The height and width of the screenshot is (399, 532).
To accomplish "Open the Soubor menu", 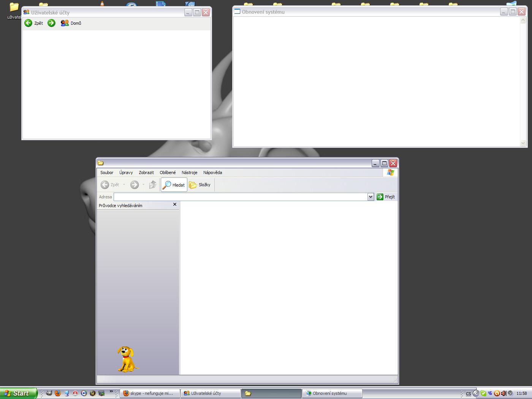I will 107,173.
